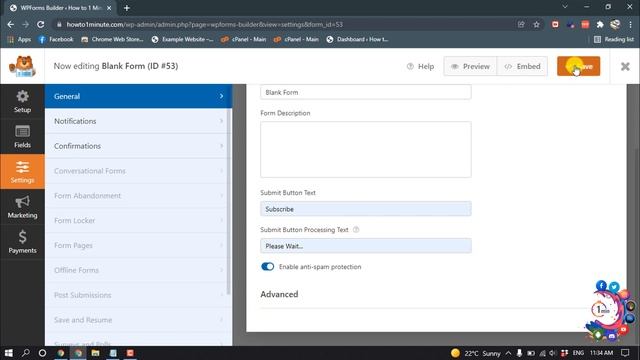Close the WPForms Builder tab
Image resolution: width=640 pixels, height=360 pixels.
[109, 8]
